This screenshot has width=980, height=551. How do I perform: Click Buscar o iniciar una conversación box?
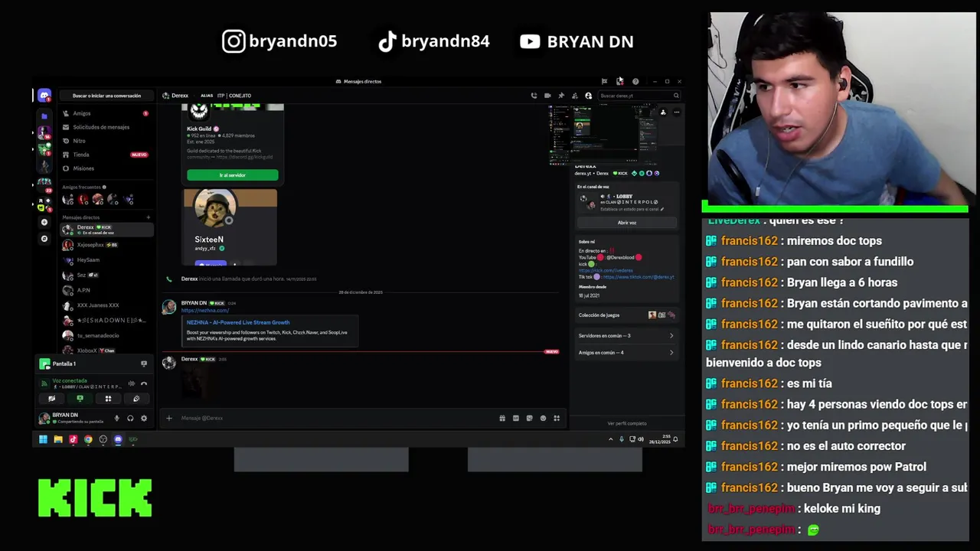coord(106,96)
